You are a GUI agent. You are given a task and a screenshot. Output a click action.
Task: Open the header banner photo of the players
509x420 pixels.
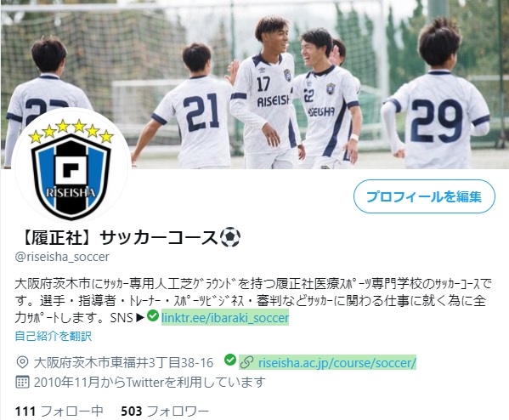(255, 84)
